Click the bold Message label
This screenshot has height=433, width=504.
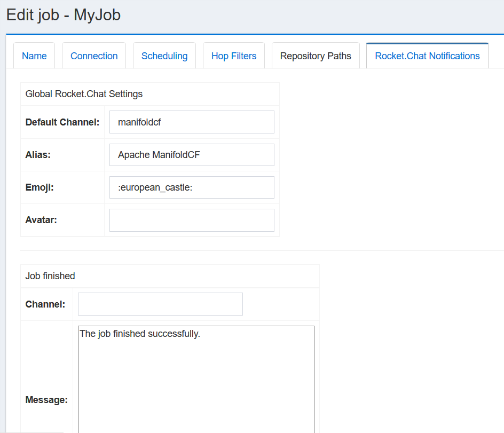pyautogui.click(x=46, y=400)
